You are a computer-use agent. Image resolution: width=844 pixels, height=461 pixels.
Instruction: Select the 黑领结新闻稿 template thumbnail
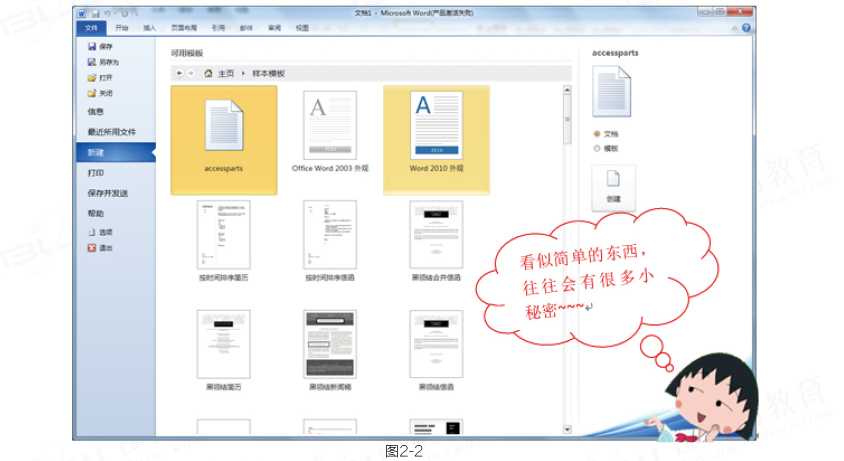(x=330, y=344)
